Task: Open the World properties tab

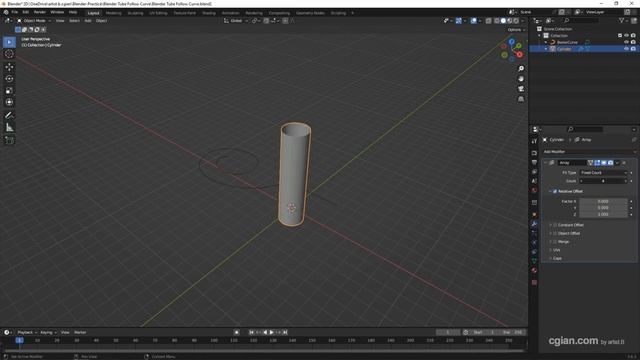Action: [534, 190]
